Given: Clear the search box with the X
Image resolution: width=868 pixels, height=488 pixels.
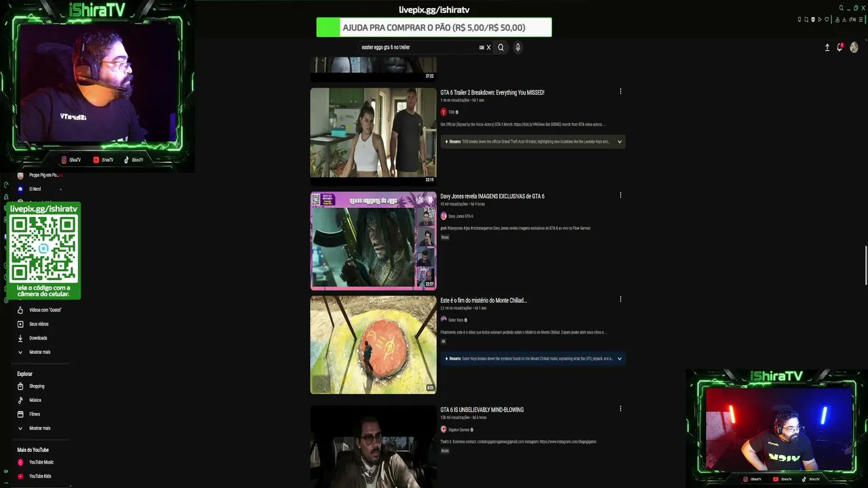Looking at the screenshot, I should tap(488, 47).
